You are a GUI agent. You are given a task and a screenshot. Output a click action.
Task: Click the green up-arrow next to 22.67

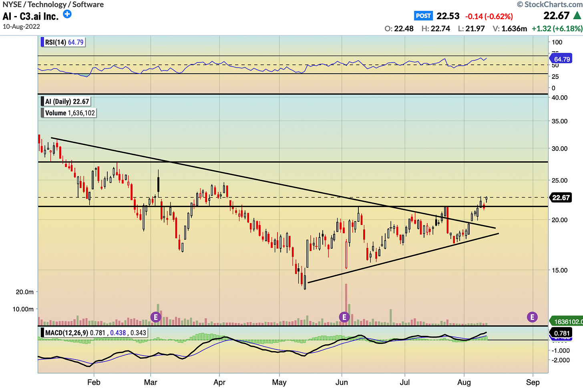tap(577, 16)
